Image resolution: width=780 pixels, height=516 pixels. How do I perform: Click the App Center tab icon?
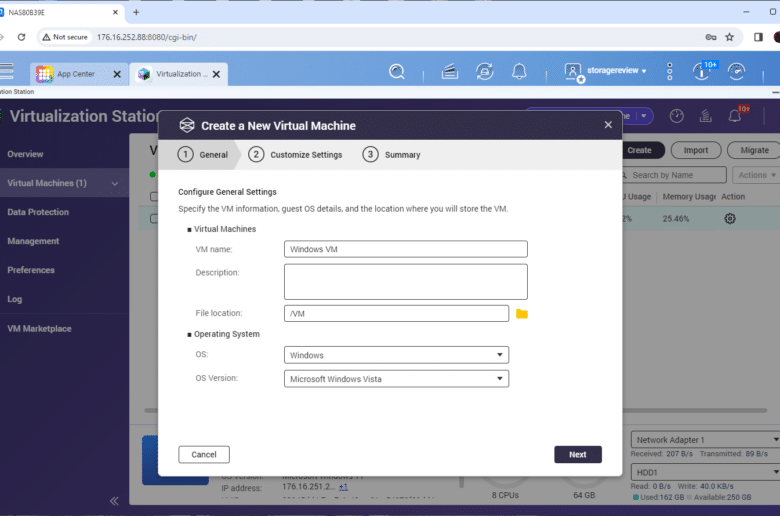tap(44, 74)
